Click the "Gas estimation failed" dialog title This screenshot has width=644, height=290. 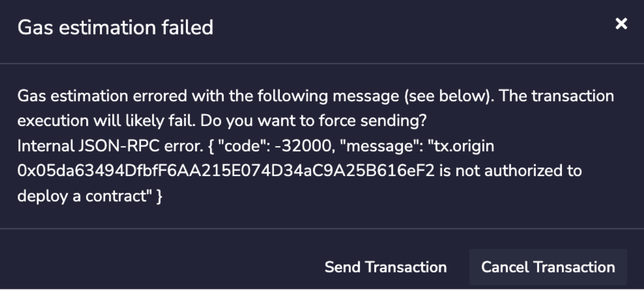tap(115, 27)
